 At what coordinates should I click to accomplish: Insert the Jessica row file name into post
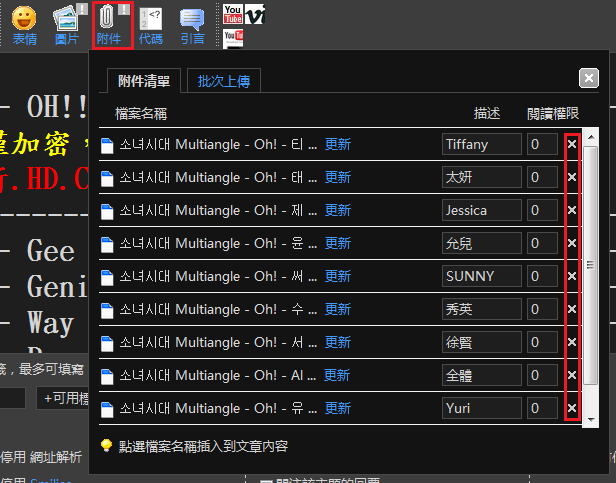click(x=218, y=210)
